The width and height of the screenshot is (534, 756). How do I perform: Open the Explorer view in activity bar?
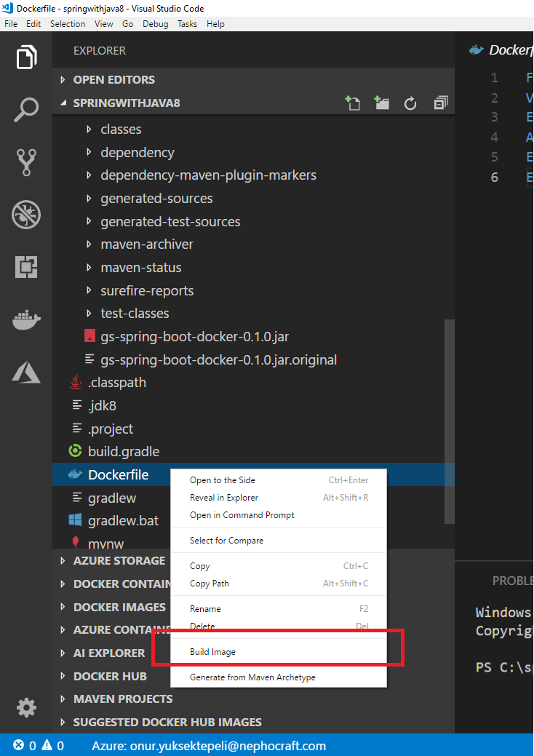(26, 57)
